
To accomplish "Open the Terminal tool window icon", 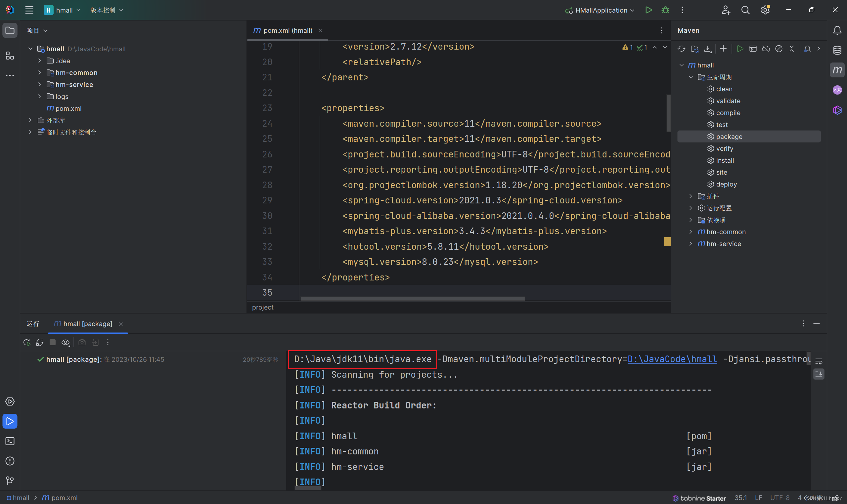I will 10,441.
